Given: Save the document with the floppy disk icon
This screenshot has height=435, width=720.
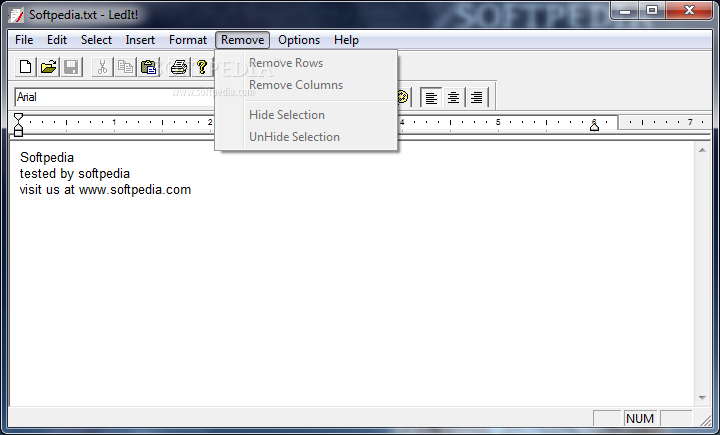Looking at the screenshot, I should coord(71,67).
